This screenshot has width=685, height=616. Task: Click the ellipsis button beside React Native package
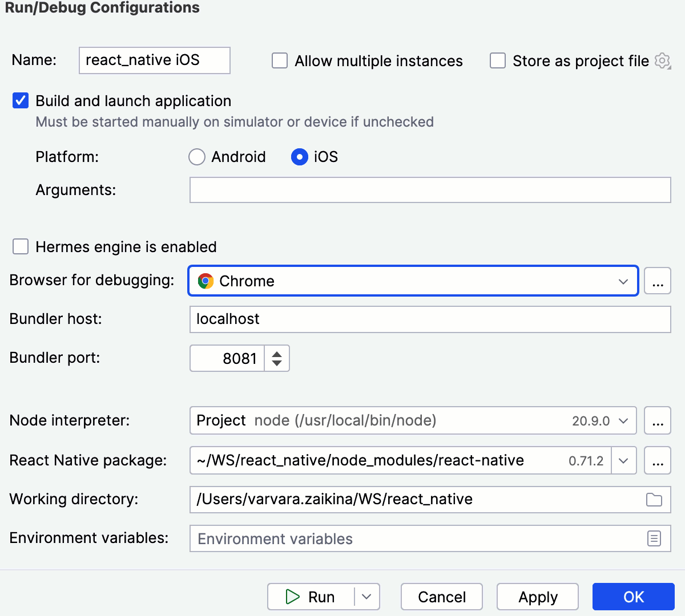[658, 460]
